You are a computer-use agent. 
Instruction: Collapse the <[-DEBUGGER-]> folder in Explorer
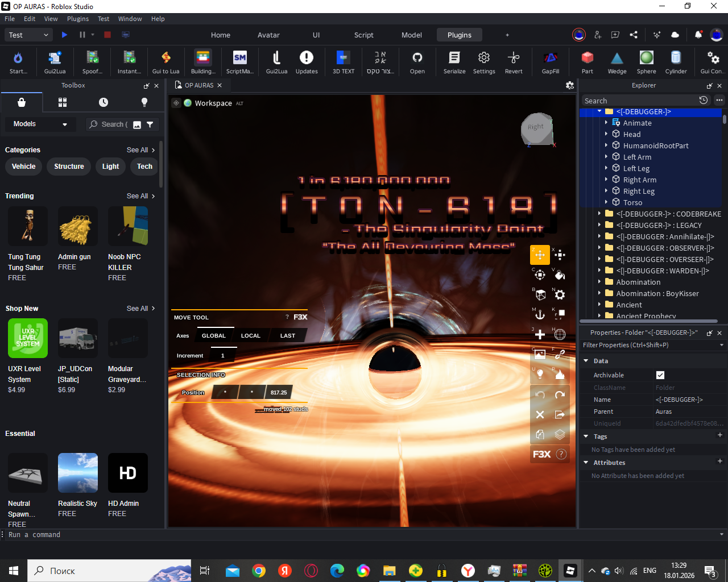click(x=599, y=111)
